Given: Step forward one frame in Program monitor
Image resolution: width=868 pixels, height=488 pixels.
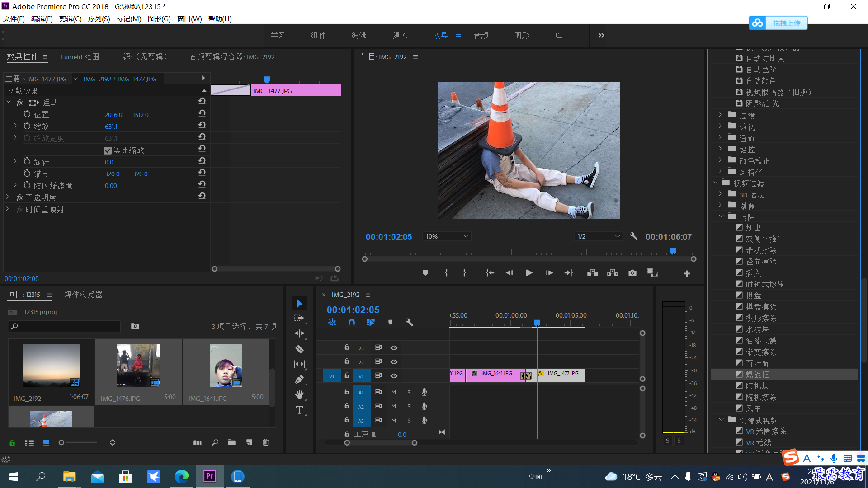Looking at the screenshot, I should [549, 273].
